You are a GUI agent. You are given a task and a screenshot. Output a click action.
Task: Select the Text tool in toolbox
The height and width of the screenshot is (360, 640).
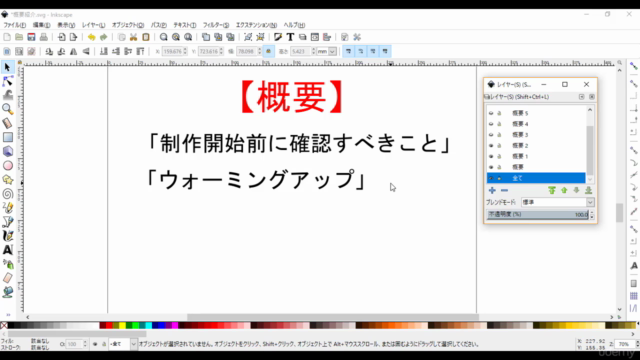[7, 250]
